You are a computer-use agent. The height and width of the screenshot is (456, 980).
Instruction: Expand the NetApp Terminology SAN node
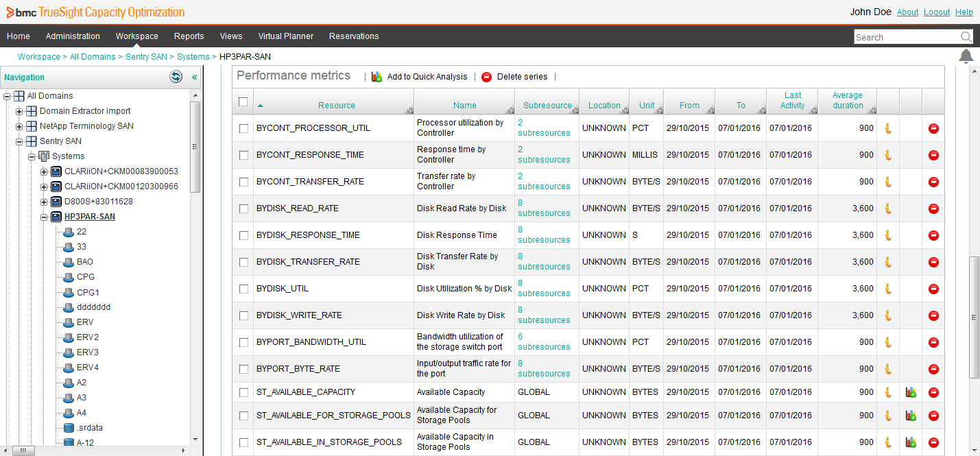[19, 126]
